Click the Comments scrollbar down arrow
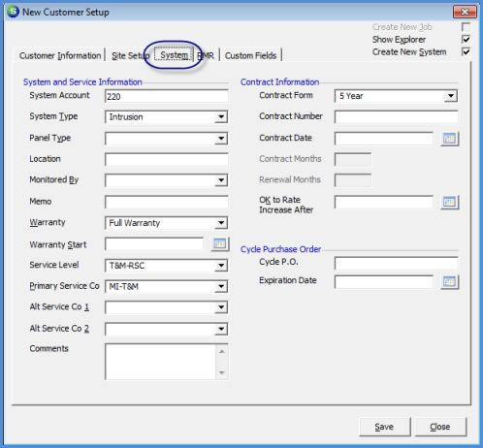 [x=222, y=373]
